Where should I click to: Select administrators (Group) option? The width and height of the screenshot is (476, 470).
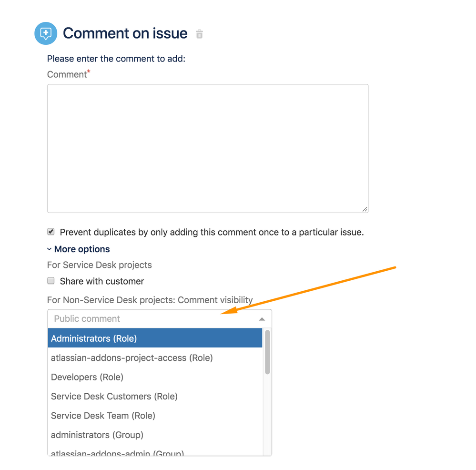(x=97, y=435)
